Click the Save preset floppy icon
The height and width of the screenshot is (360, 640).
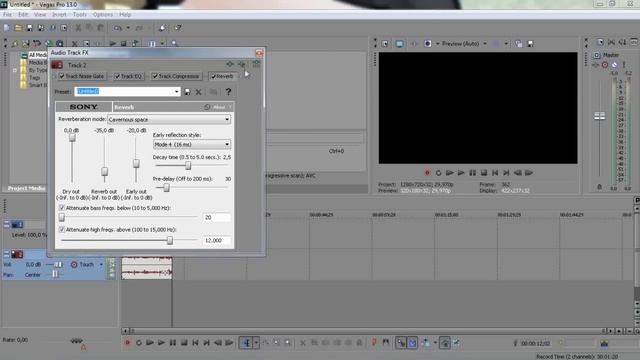click(x=187, y=92)
